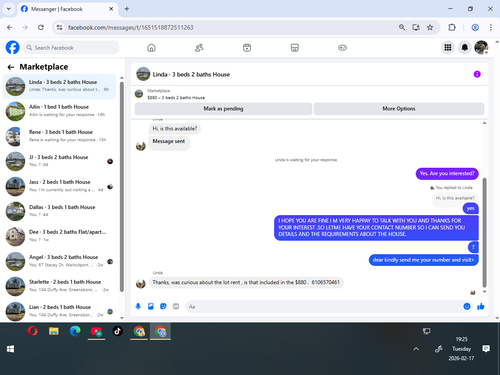Click the conversation scrollbar
Screen dimensions: 500x375
tap(484, 232)
